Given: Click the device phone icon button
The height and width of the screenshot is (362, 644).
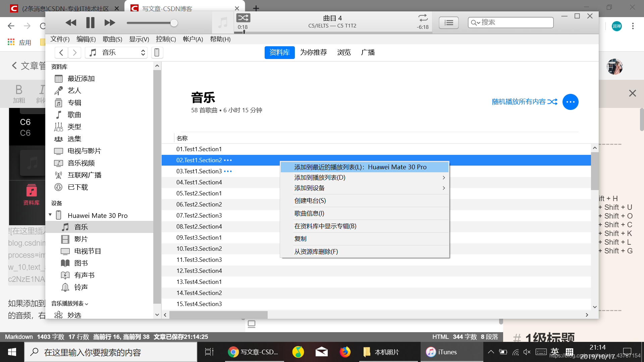Looking at the screenshot, I should pos(157,53).
